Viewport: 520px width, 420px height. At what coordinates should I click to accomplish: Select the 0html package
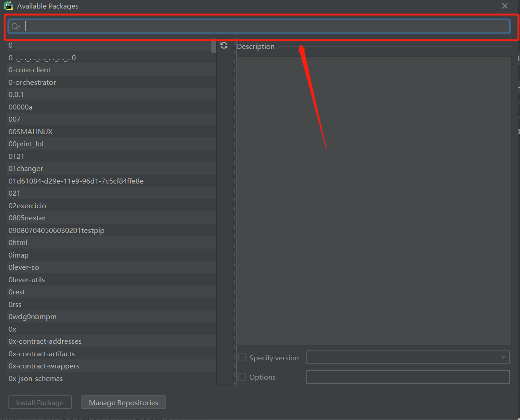pos(112,242)
